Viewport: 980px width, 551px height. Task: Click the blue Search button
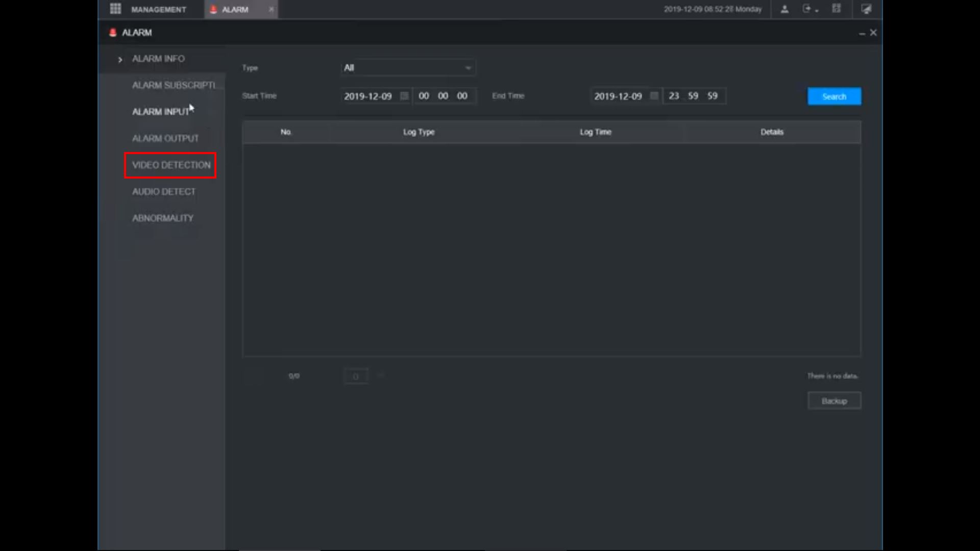[834, 96]
